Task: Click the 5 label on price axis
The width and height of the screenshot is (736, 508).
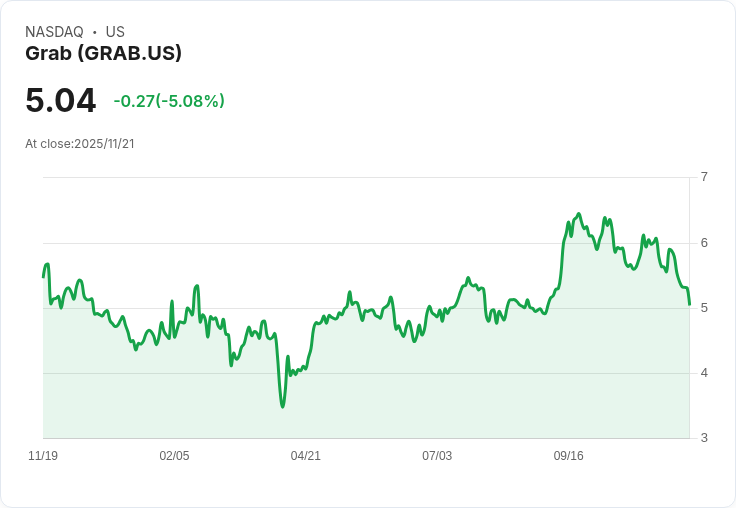Action: [704, 308]
